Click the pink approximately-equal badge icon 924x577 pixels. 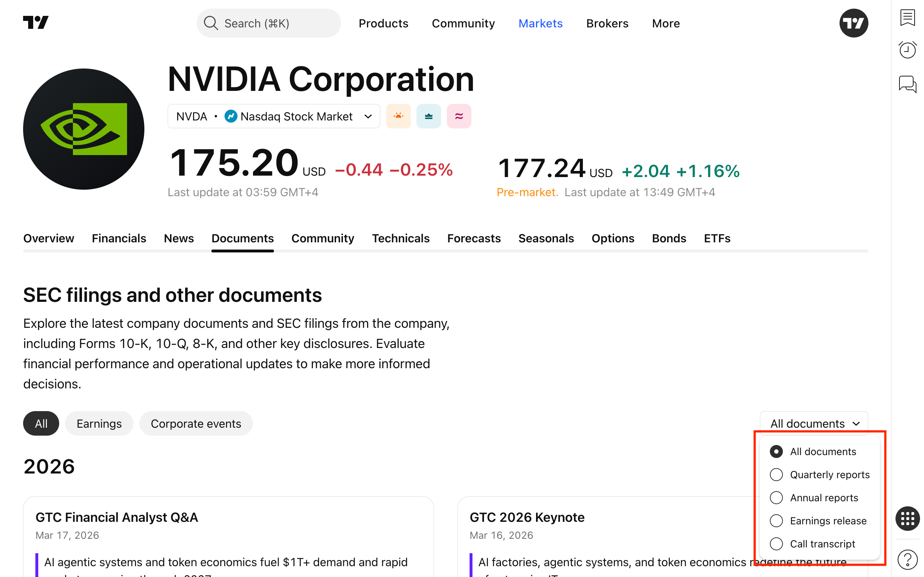[x=459, y=116]
